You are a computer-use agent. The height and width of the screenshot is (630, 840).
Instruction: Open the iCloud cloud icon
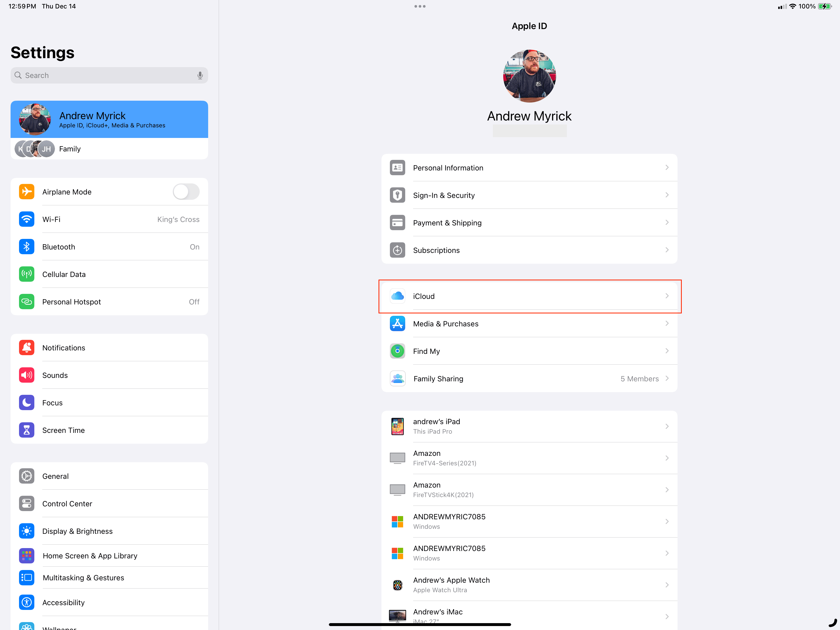(397, 296)
